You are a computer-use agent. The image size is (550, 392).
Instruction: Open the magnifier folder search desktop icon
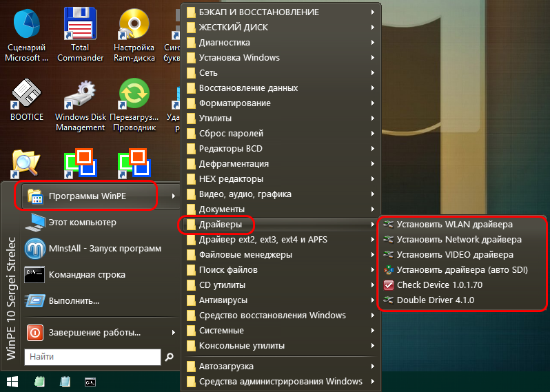(26, 163)
